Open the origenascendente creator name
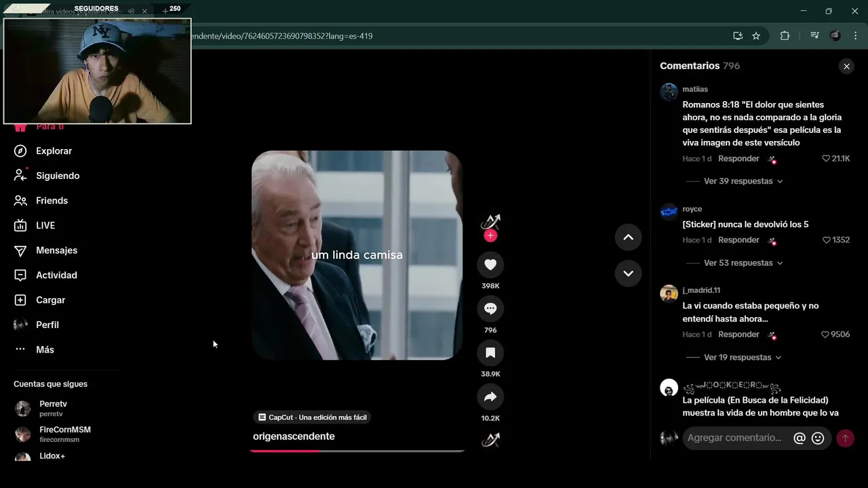The width and height of the screenshot is (868, 488). 294,436
